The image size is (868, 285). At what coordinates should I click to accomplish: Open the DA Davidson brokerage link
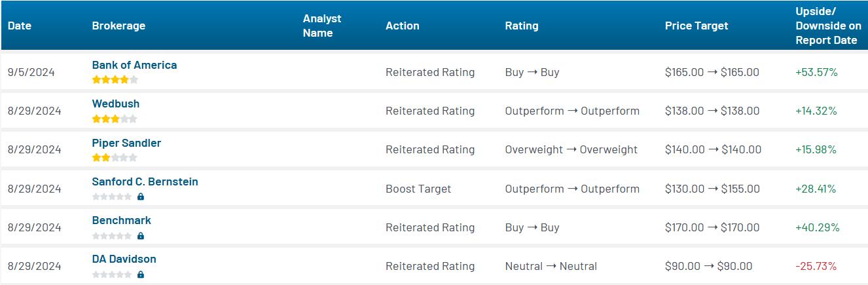coord(124,259)
